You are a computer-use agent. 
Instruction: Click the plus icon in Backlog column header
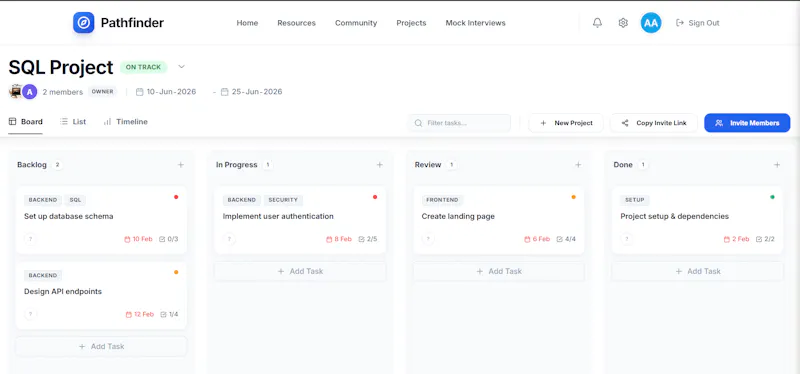tap(181, 165)
